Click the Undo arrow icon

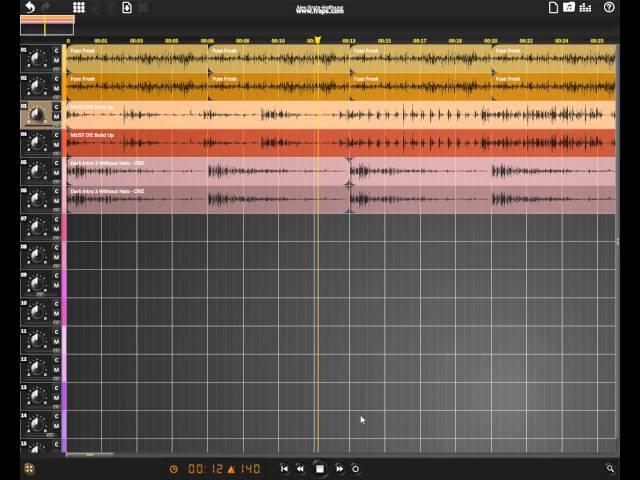pos(30,7)
